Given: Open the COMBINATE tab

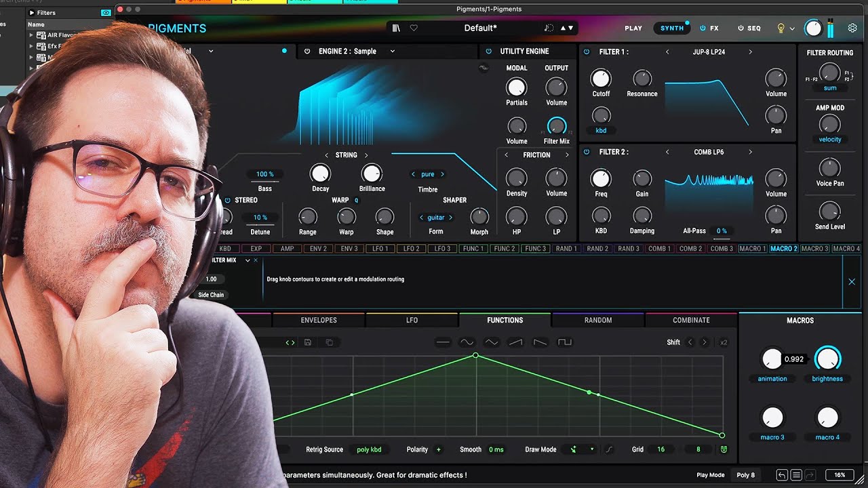Looking at the screenshot, I should coord(691,320).
